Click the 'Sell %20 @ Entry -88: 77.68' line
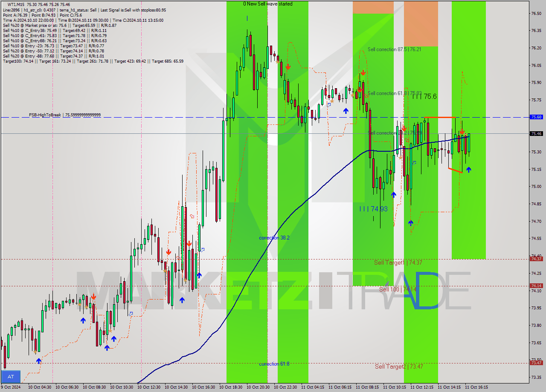546x392 pixels. pyautogui.click(x=53, y=56)
